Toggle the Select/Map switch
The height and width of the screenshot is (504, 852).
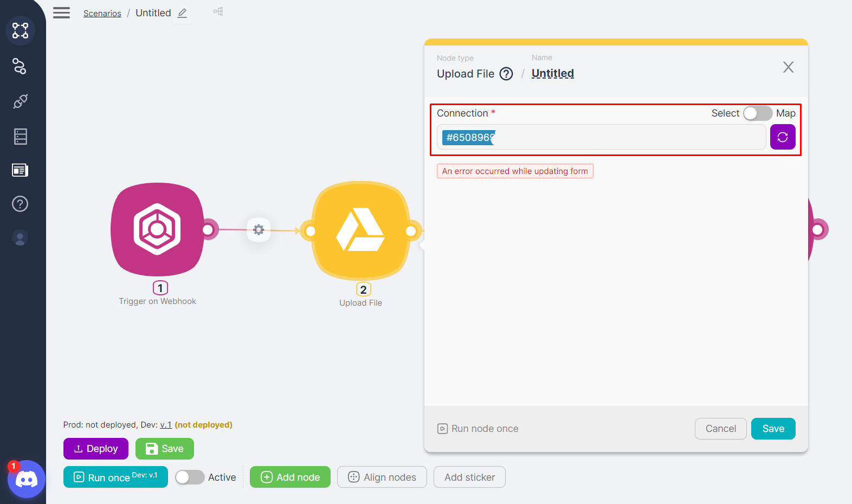point(757,113)
